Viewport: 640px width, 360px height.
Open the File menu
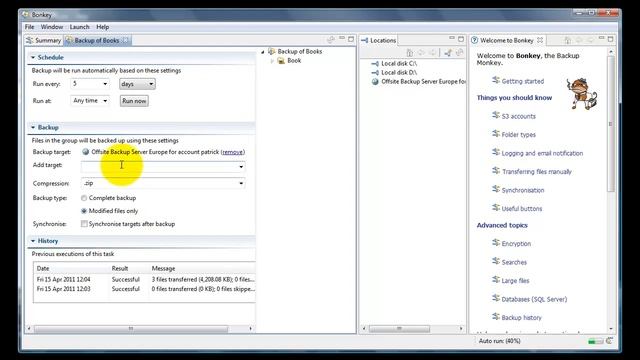(x=29, y=27)
